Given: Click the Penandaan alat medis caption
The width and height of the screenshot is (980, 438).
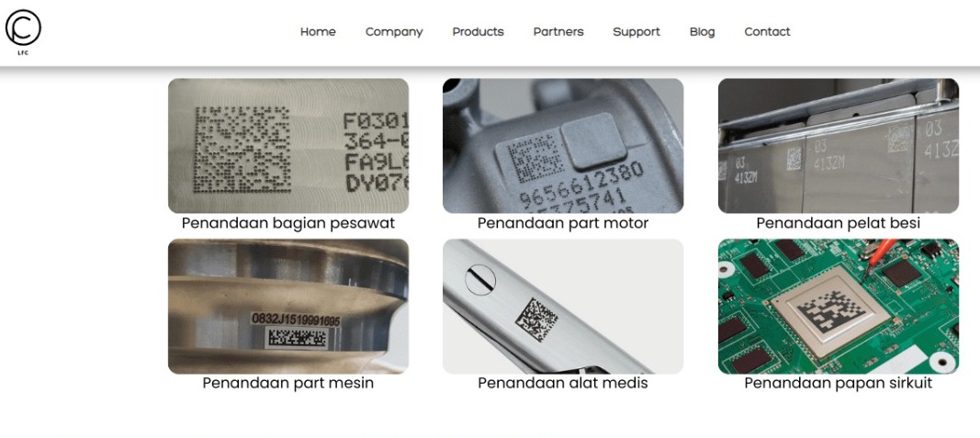Looking at the screenshot, I should [562, 383].
